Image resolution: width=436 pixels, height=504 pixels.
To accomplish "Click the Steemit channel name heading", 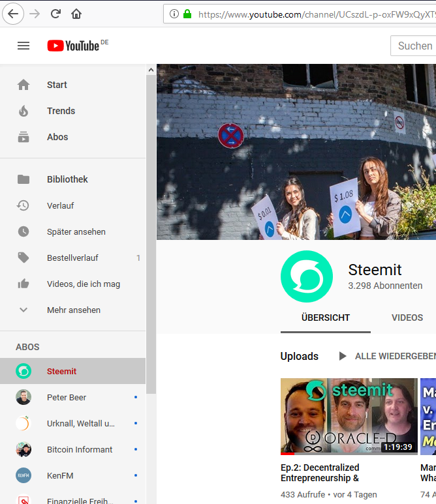I will (x=375, y=270).
